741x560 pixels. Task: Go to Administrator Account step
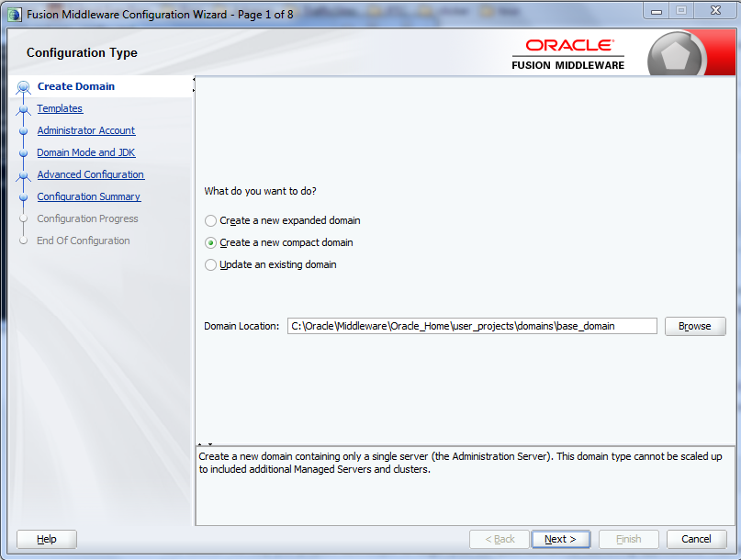point(86,130)
